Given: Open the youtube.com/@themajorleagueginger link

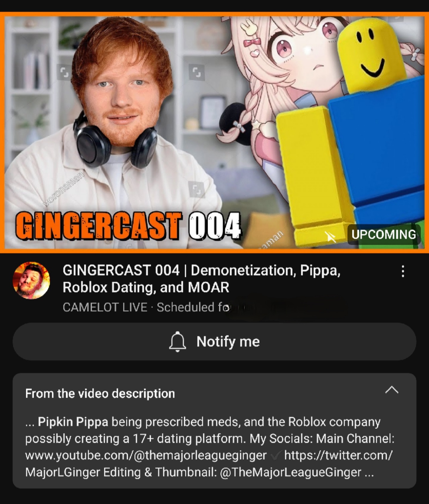Looking at the screenshot, I should [x=146, y=455].
